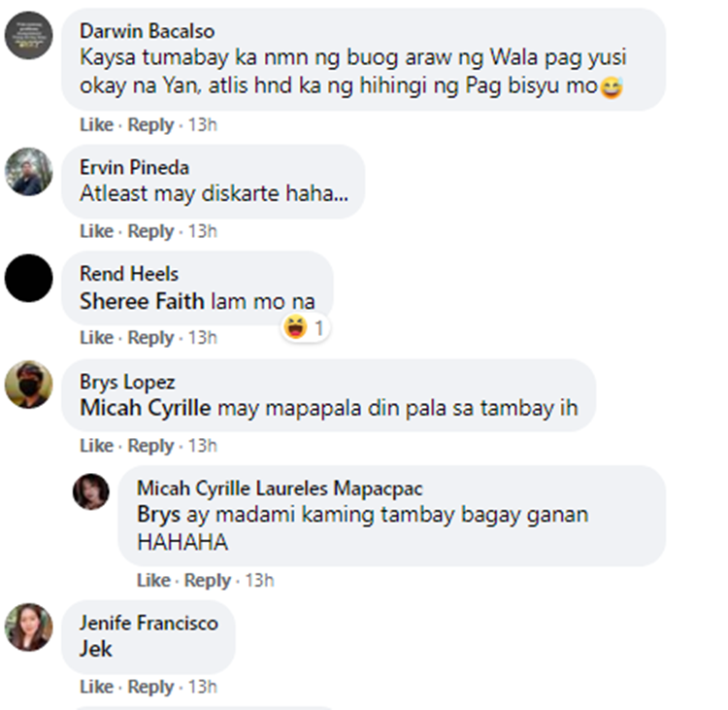The width and height of the screenshot is (728, 710).
Task: Like Darwin Bacalso's comment
Action: tap(96, 124)
